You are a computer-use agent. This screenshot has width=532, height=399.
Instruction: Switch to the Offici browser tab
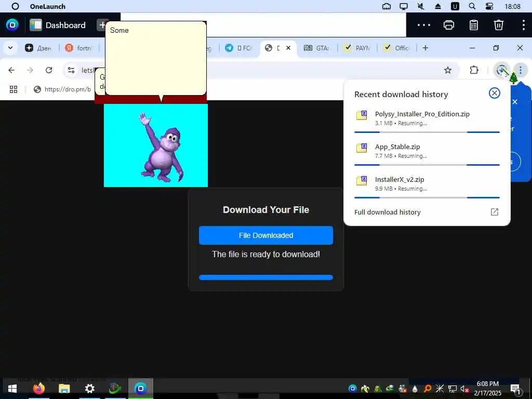396,48
